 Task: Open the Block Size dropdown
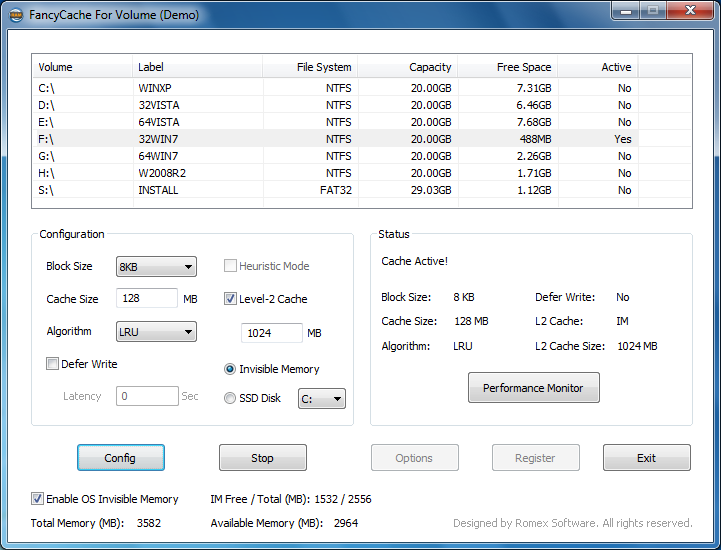(x=156, y=267)
